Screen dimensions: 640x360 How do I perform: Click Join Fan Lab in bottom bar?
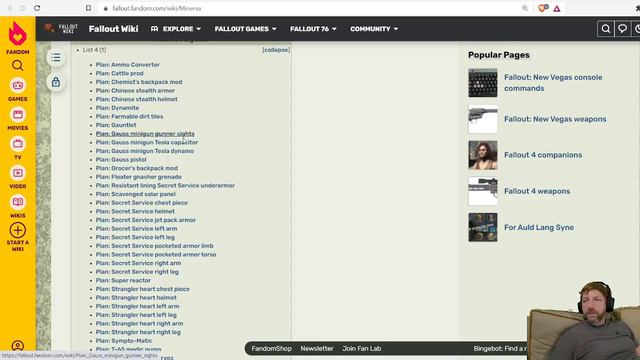362,349
